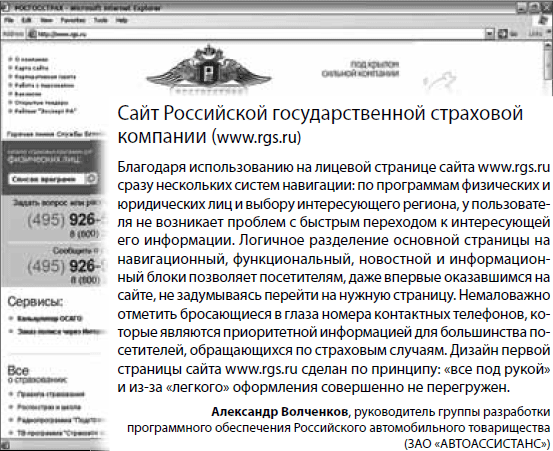This screenshot has width=553, height=451.
Task: Open the 'Открытые тендеры' link
Action: 41,103
